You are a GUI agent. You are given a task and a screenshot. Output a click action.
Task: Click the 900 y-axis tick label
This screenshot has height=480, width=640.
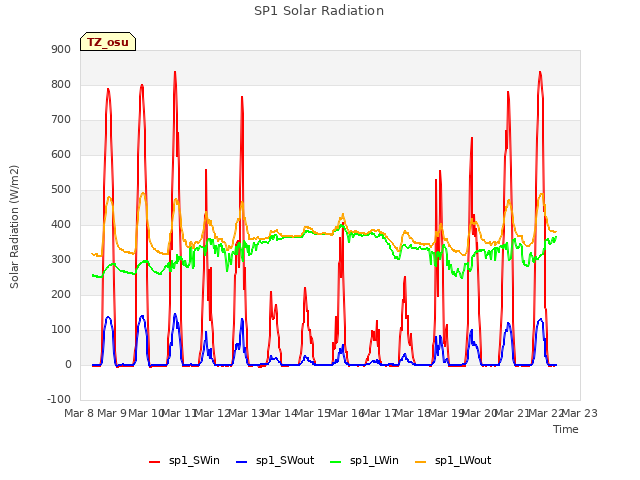(x=61, y=49)
